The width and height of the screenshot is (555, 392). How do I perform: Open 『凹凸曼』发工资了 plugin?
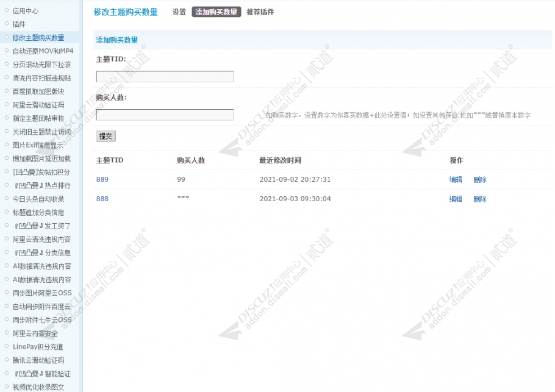coord(41,226)
